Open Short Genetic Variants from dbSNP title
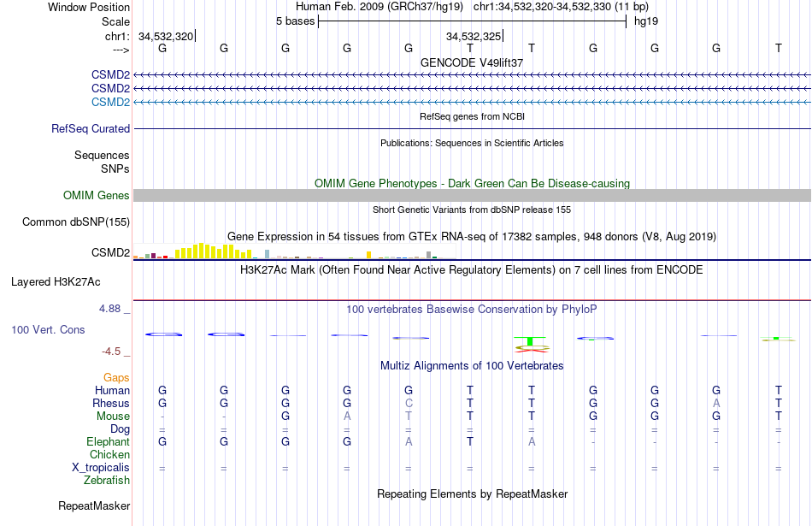This screenshot has width=812, height=526. click(472, 210)
